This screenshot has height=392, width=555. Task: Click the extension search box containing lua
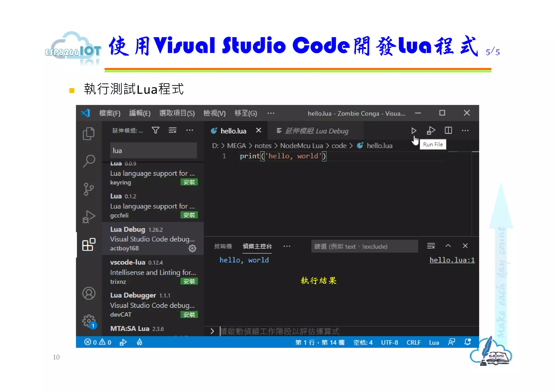click(x=153, y=151)
